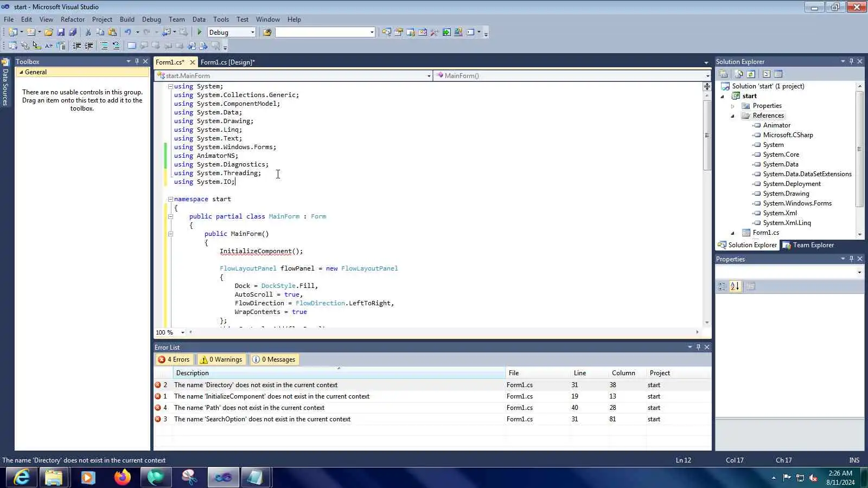This screenshot has height=488, width=868.
Task: Undo the last edit with the toolbar arrow
Action: pos(128,33)
